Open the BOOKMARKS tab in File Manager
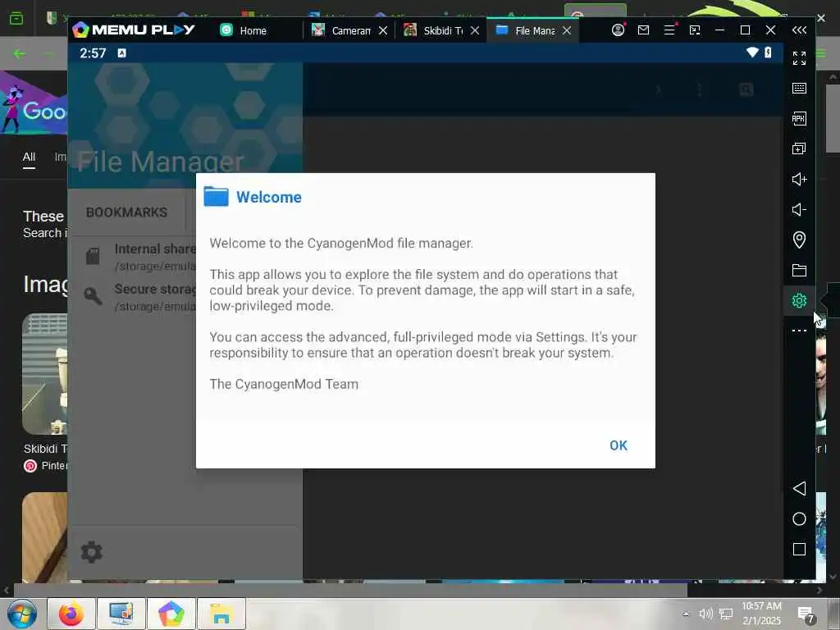The height and width of the screenshot is (630, 840). [x=126, y=212]
